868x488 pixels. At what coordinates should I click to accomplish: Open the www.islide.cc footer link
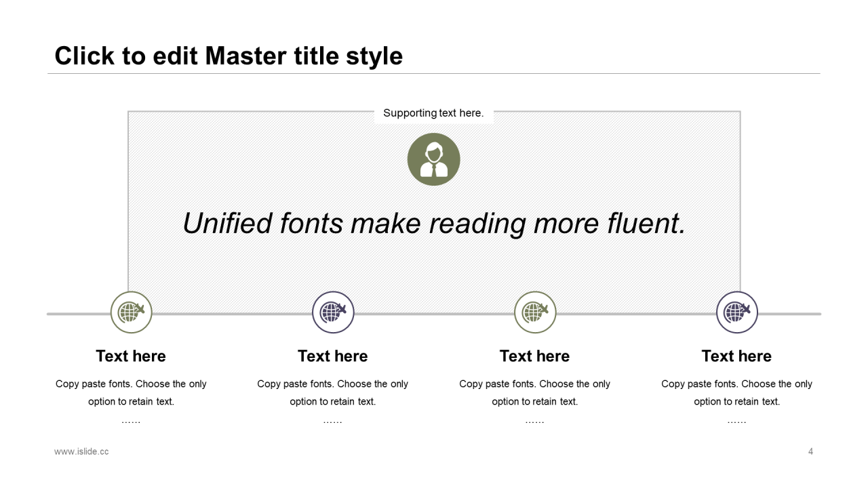pos(81,451)
